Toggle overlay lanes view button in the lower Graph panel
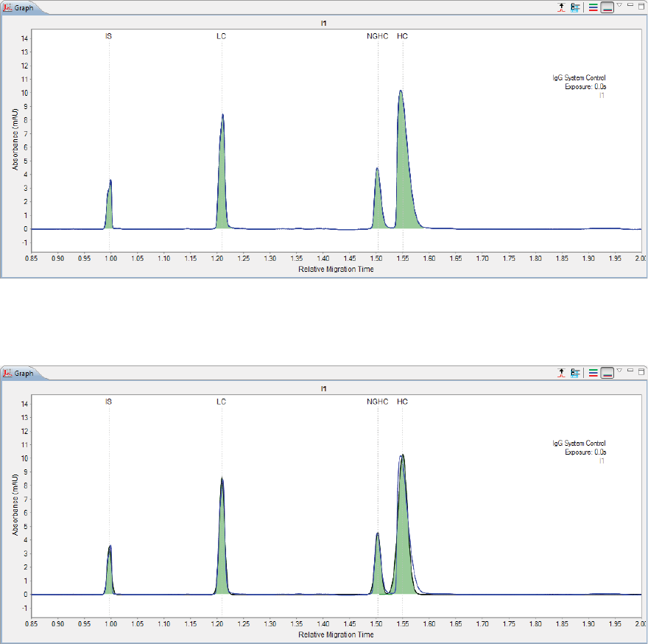The width and height of the screenshot is (648, 644). tap(607, 373)
